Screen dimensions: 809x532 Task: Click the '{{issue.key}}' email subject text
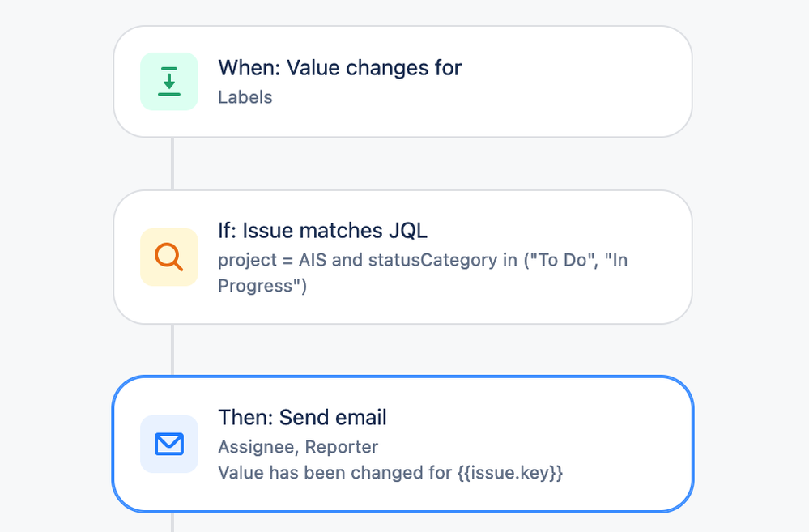point(506,473)
